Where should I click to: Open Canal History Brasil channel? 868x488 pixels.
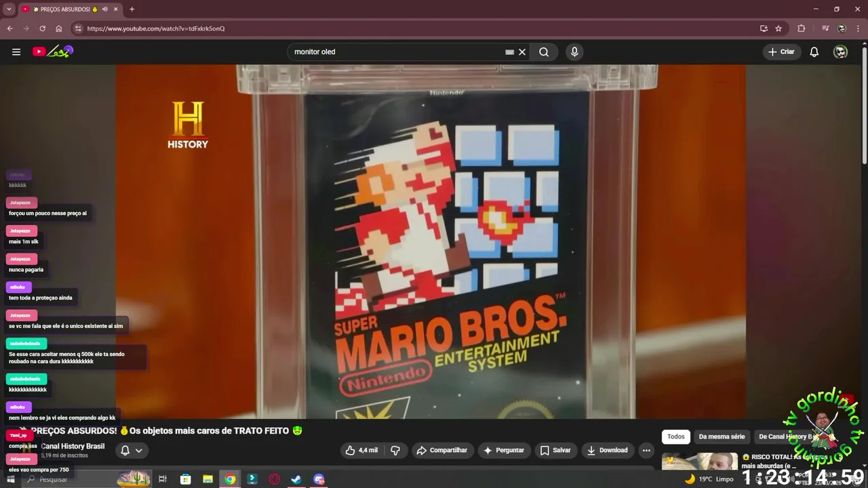click(73, 446)
